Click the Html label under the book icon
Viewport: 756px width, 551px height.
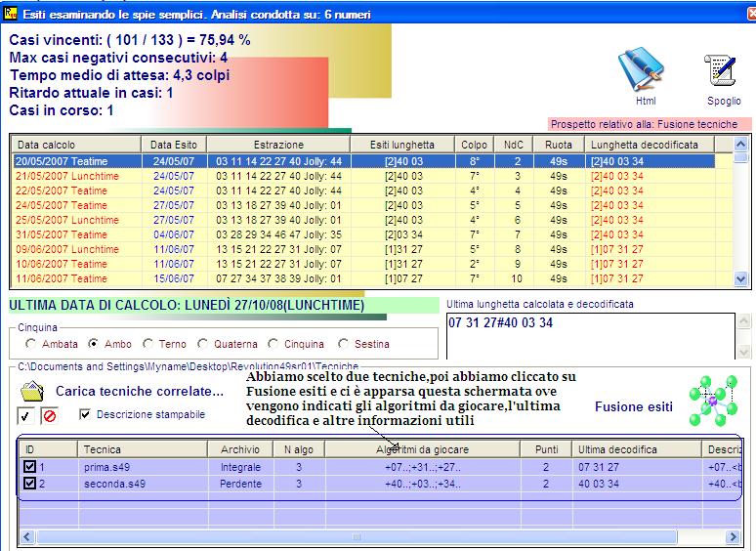point(646,101)
